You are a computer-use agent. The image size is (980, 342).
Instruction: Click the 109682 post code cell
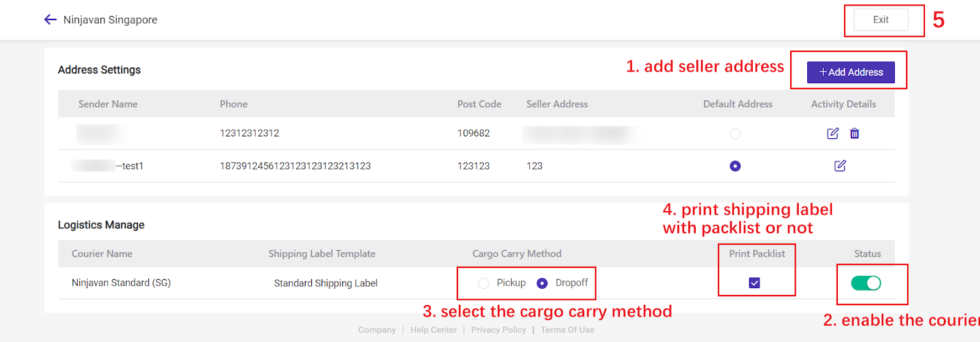coord(473,133)
